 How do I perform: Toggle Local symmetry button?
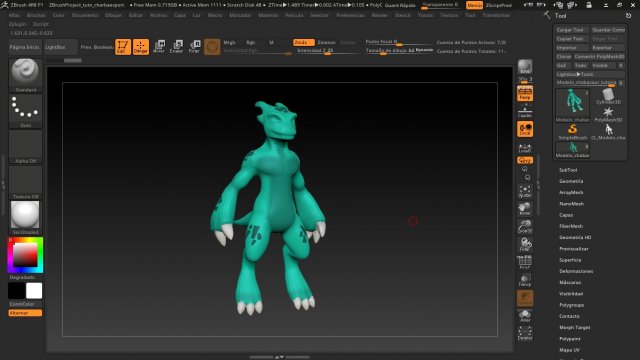point(525,129)
